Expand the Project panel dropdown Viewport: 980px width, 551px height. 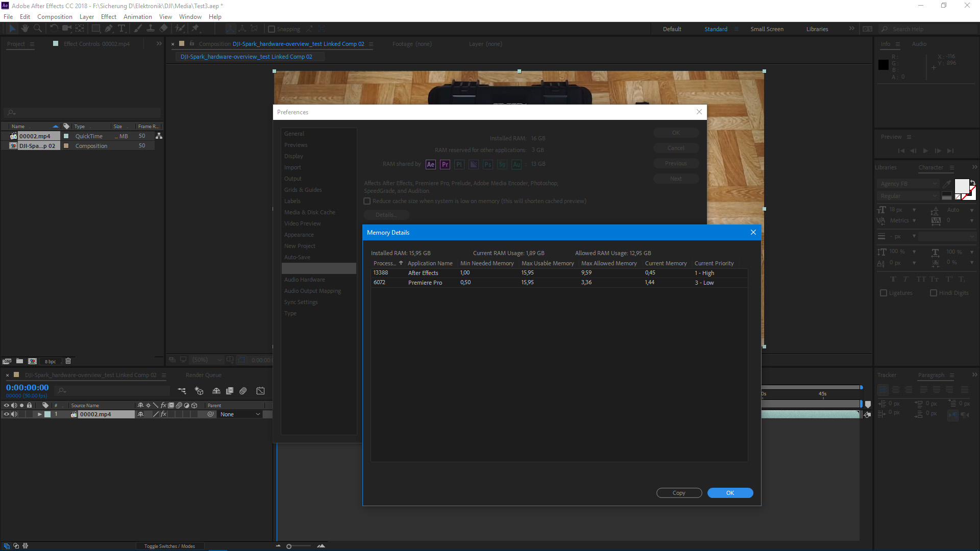[x=32, y=44]
